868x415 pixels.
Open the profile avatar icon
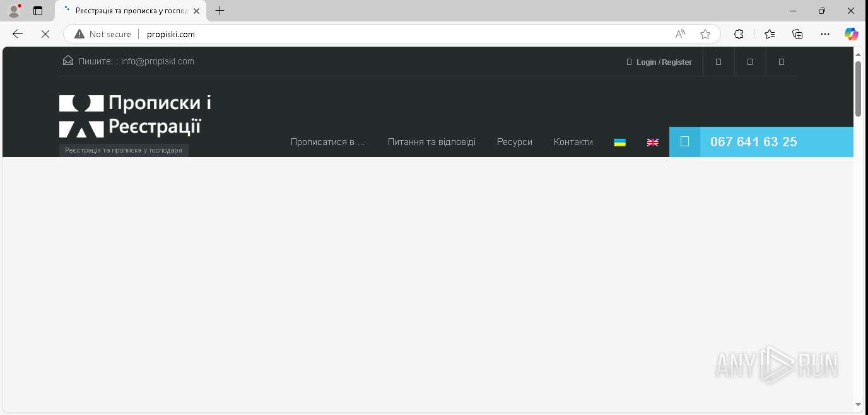(x=14, y=10)
